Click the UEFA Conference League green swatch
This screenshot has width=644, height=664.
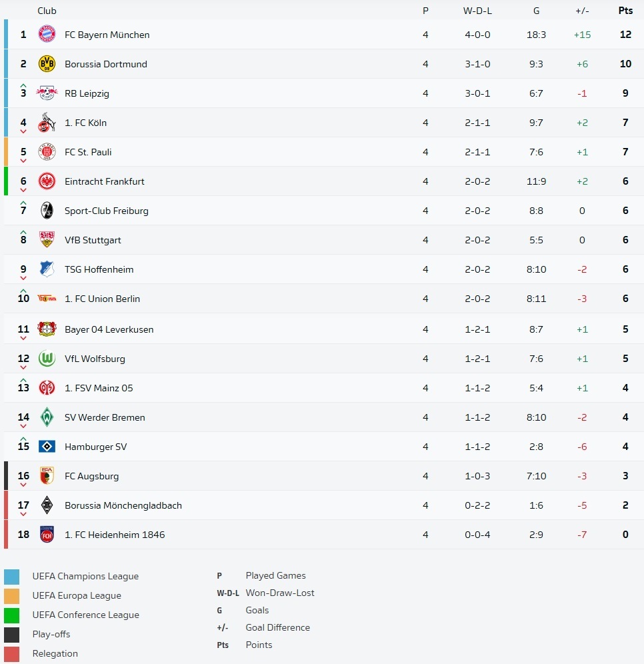click(11, 615)
